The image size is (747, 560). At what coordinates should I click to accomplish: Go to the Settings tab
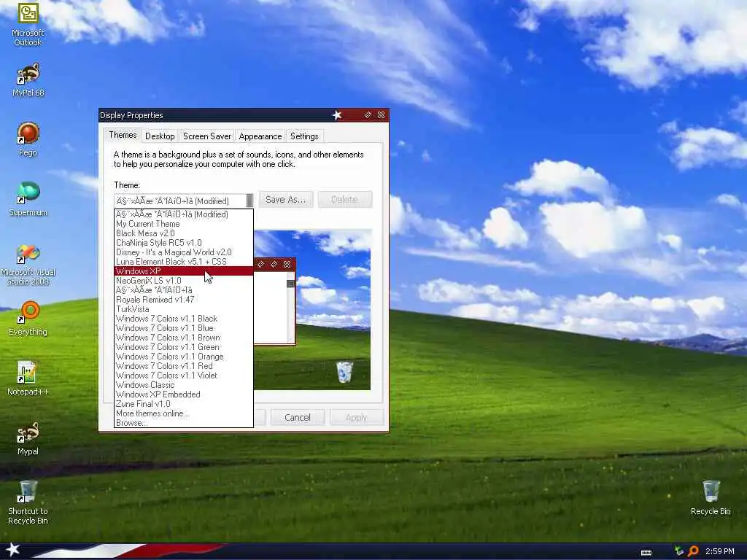[304, 136]
